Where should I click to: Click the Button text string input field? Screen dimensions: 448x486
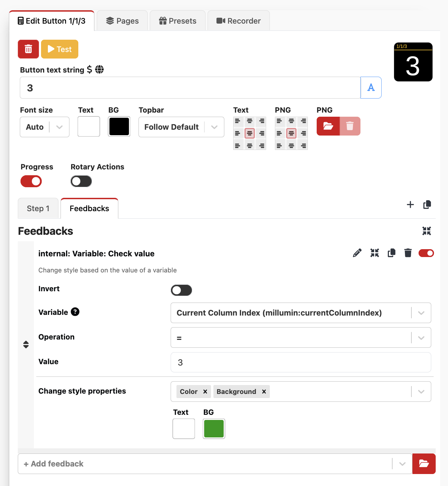[x=190, y=88]
